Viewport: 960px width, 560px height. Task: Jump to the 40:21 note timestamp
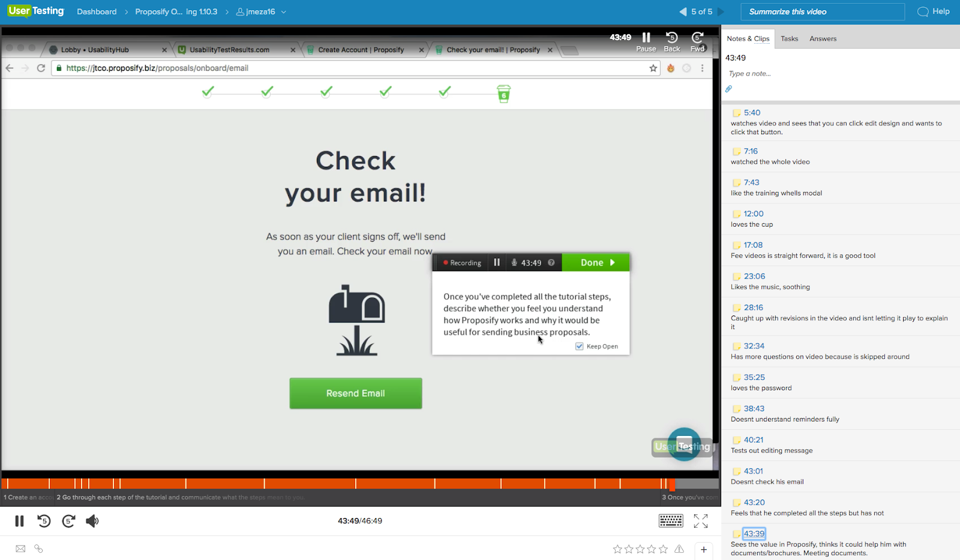(754, 439)
